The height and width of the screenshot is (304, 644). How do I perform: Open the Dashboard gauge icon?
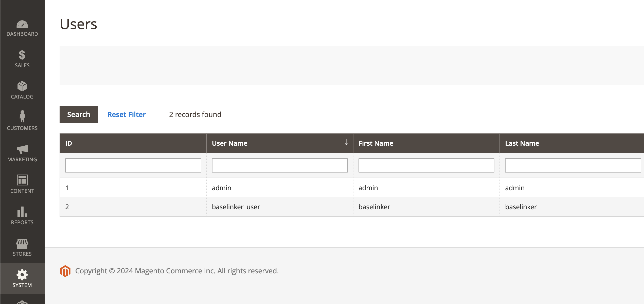click(22, 25)
